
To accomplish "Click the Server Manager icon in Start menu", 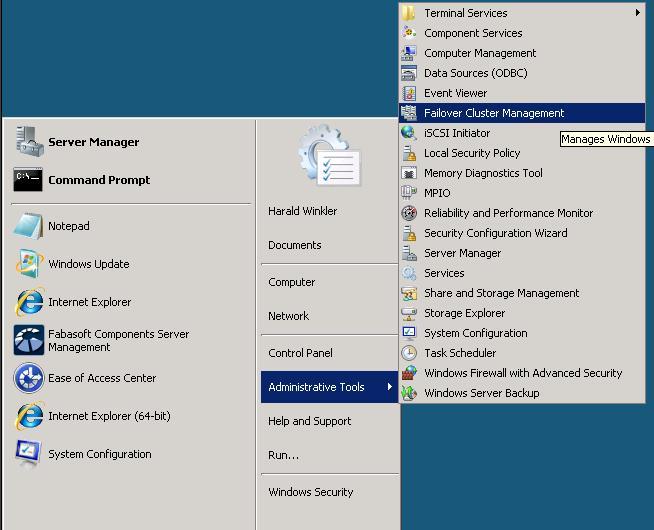I will point(28,142).
